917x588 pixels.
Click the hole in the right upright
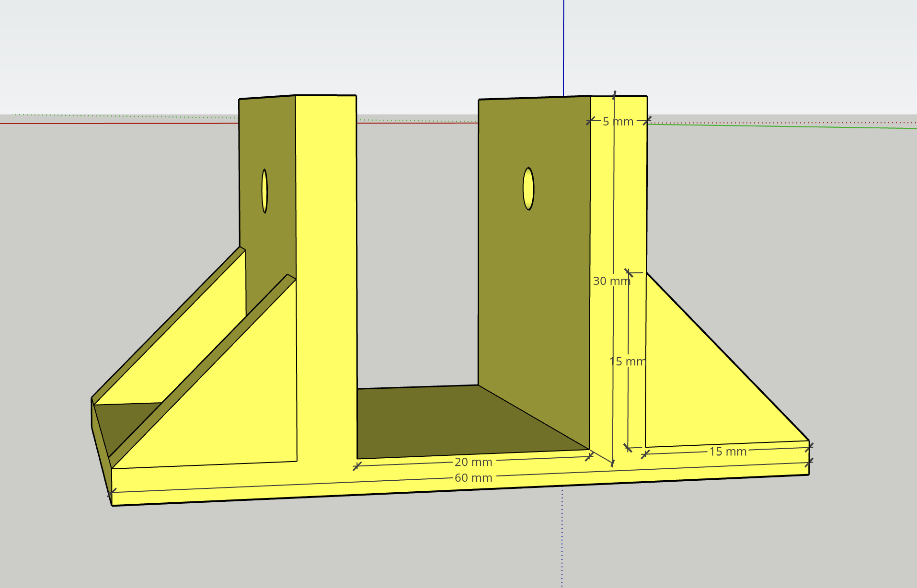tap(528, 189)
